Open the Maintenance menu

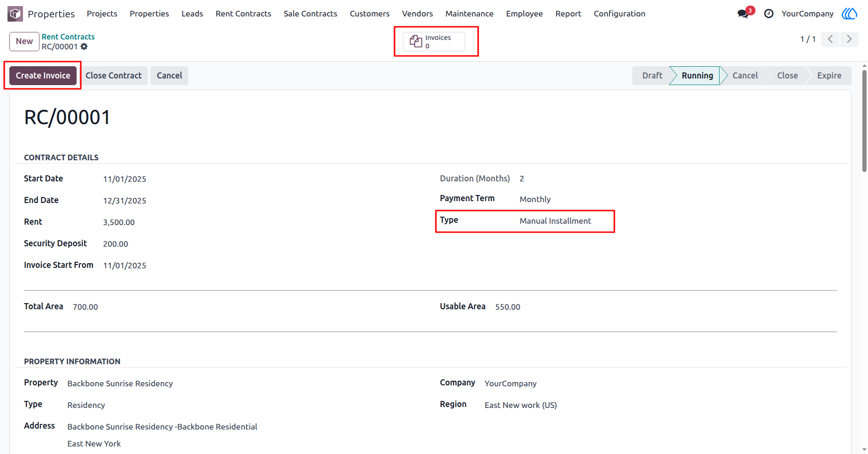point(469,14)
